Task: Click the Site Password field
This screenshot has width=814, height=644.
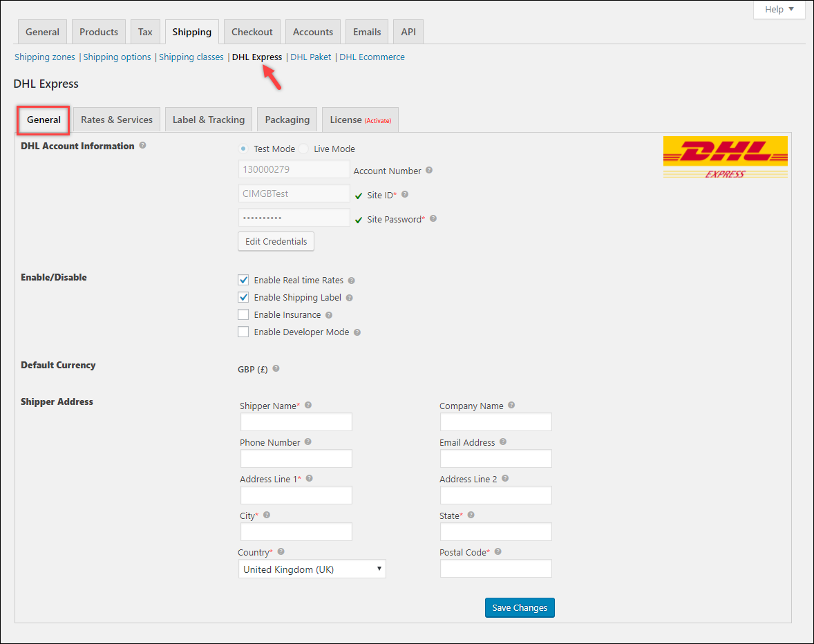Action: [294, 218]
